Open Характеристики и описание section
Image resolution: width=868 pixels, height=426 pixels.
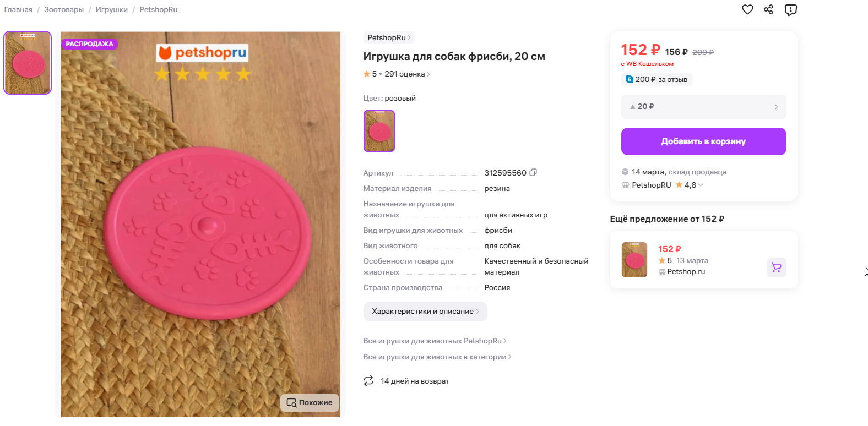pos(425,312)
